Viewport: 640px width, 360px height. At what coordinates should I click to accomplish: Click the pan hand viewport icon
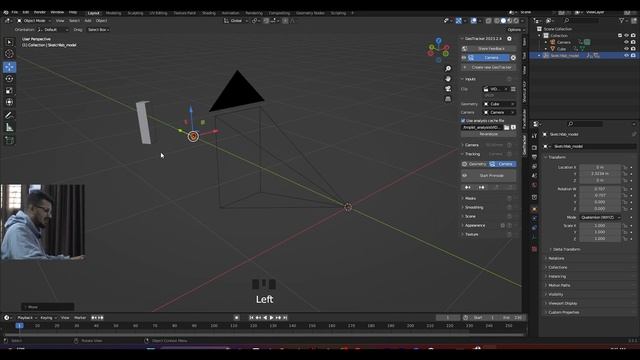tap(448, 79)
